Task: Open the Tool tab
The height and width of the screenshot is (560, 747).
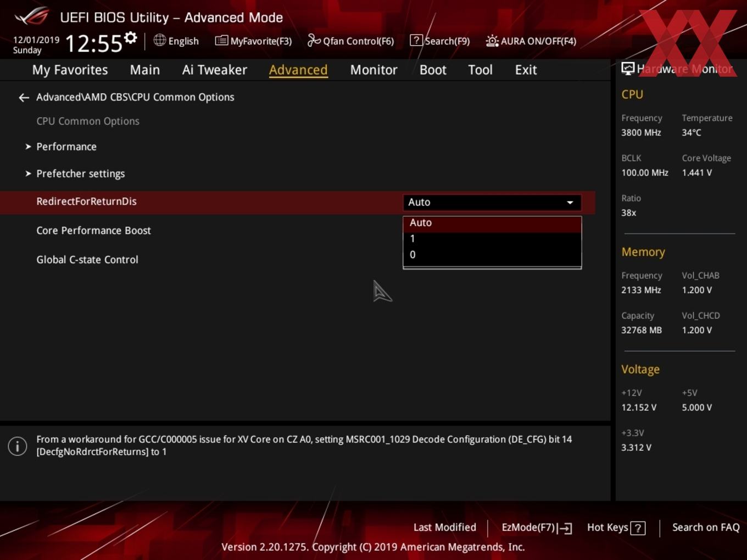Action: [x=480, y=70]
